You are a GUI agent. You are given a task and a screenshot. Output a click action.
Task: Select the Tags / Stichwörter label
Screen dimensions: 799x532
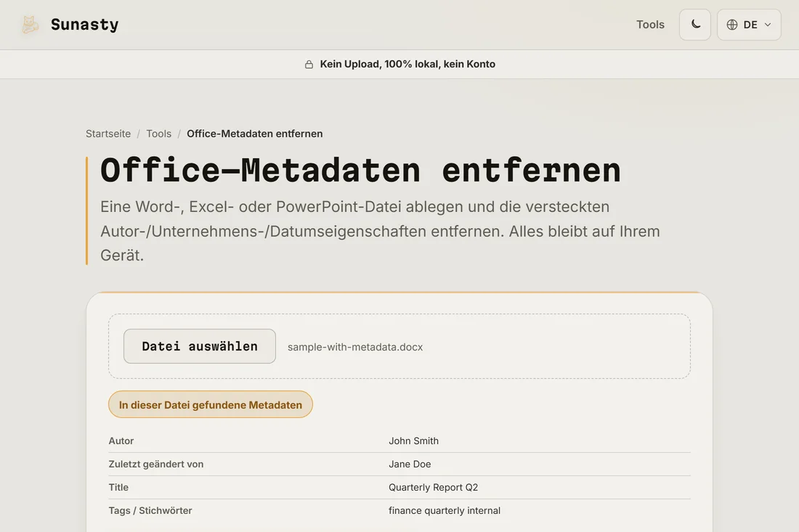coord(150,511)
